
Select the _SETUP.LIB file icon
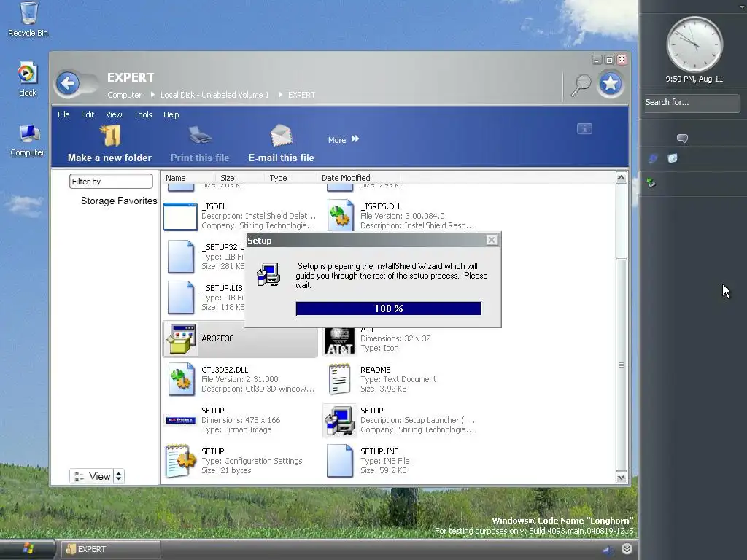tap(181, 297)
